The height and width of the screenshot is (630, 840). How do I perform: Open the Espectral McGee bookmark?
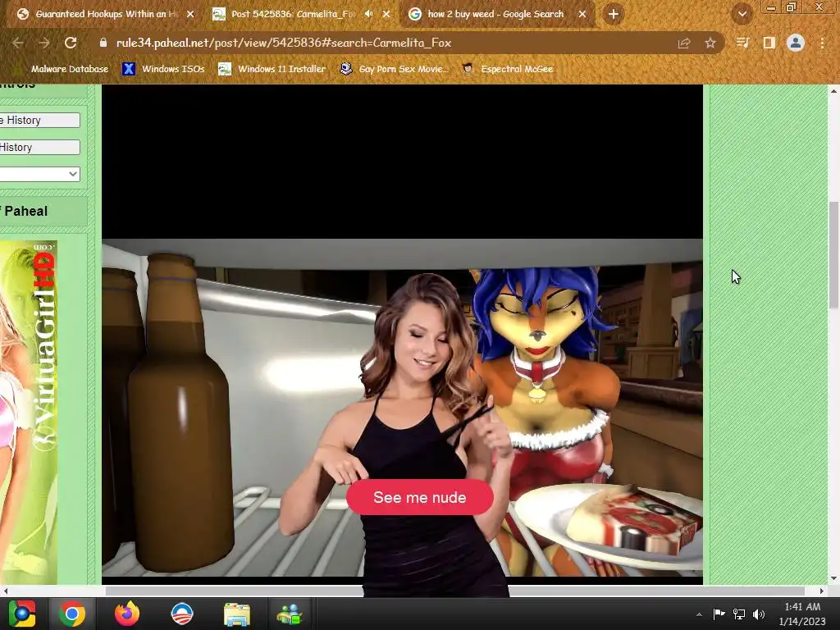(x=508, y=69)
